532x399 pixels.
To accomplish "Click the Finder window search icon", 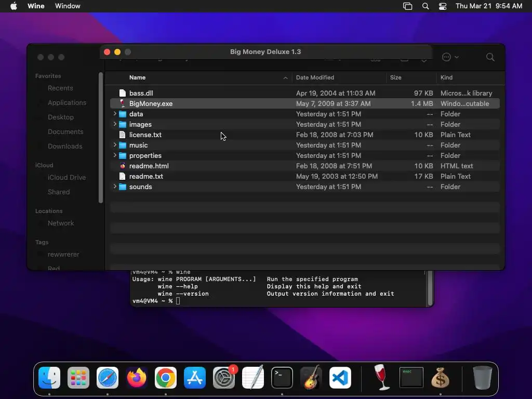I will 490,57.
